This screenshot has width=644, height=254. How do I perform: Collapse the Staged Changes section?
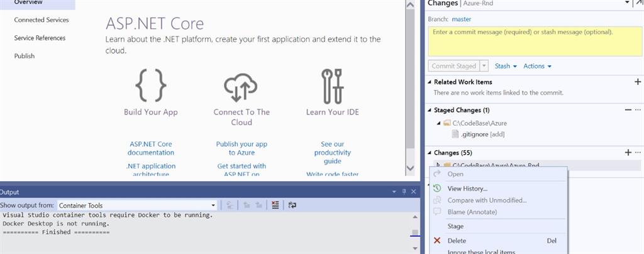click(430, 110)
